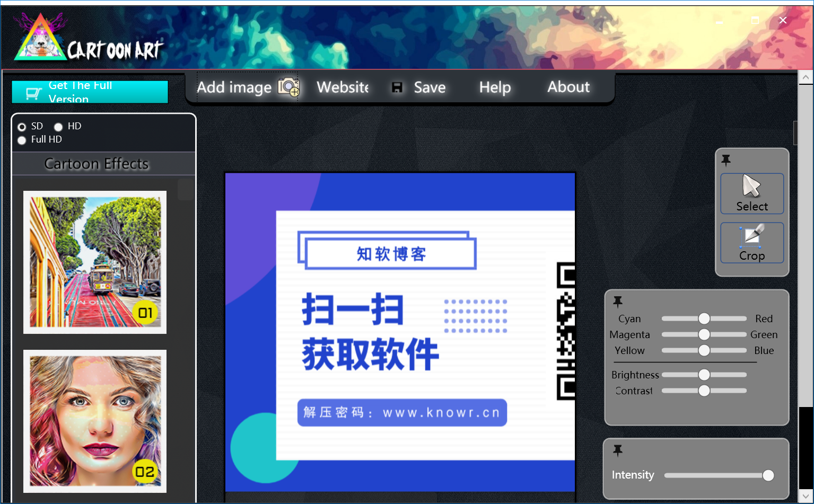Open the Help menu
This screenshot has height=504, width=814.
coord(495,87)
